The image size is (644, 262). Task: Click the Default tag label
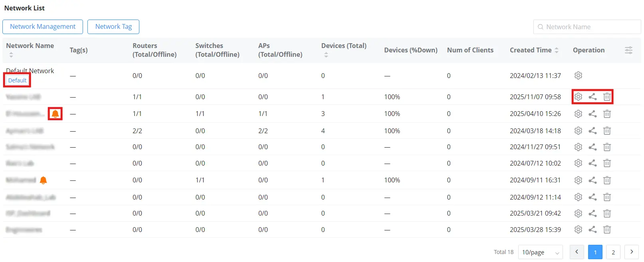17,80
